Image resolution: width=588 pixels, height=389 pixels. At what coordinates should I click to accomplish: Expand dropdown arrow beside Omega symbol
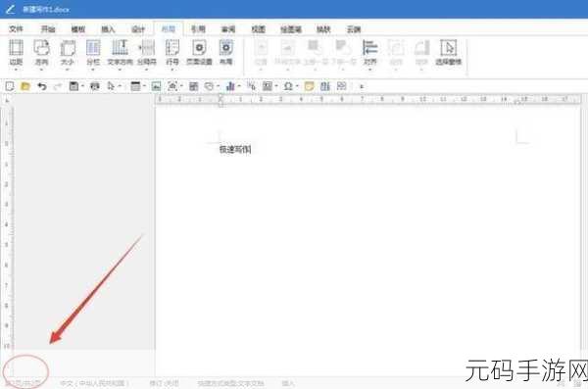(297, 86)
